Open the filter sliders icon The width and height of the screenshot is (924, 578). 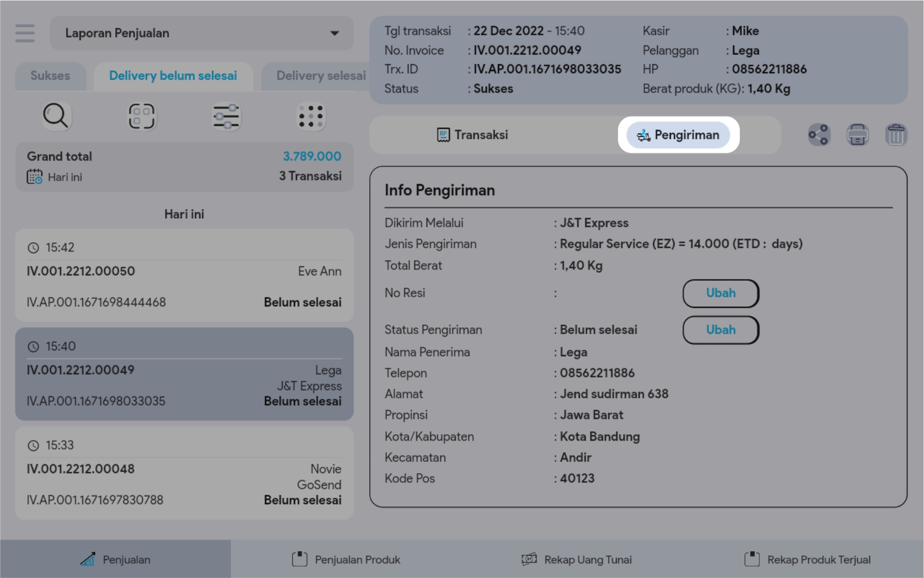pos(226,116)
